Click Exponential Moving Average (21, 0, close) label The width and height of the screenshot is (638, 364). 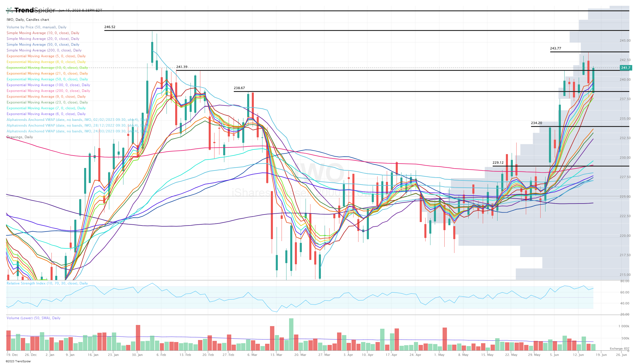47,73
